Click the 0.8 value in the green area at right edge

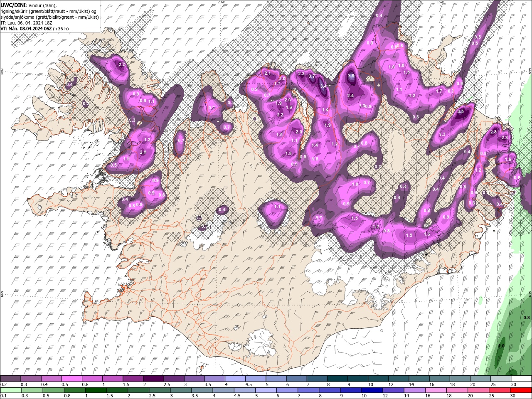527,318
